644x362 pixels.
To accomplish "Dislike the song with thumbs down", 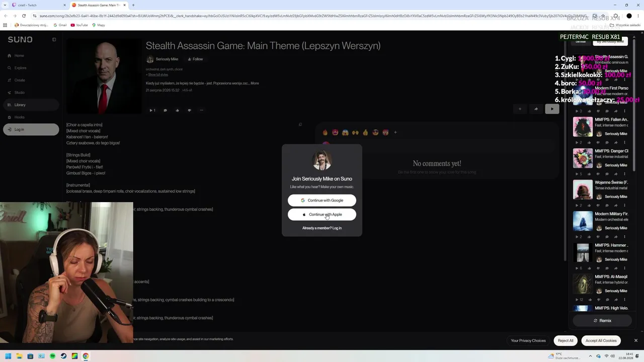I will click(189, 110).
